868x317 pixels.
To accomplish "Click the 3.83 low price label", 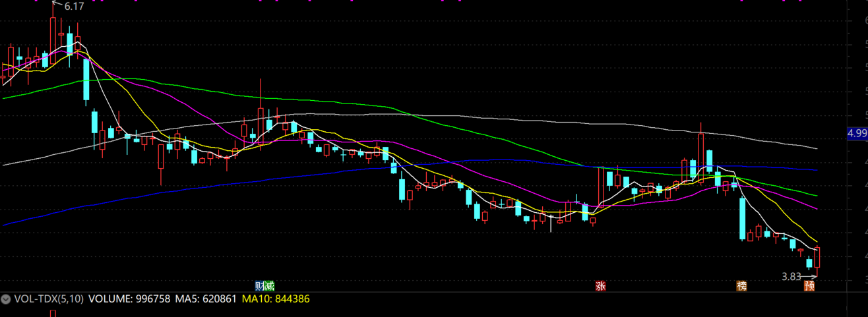I will pos(791,277).
